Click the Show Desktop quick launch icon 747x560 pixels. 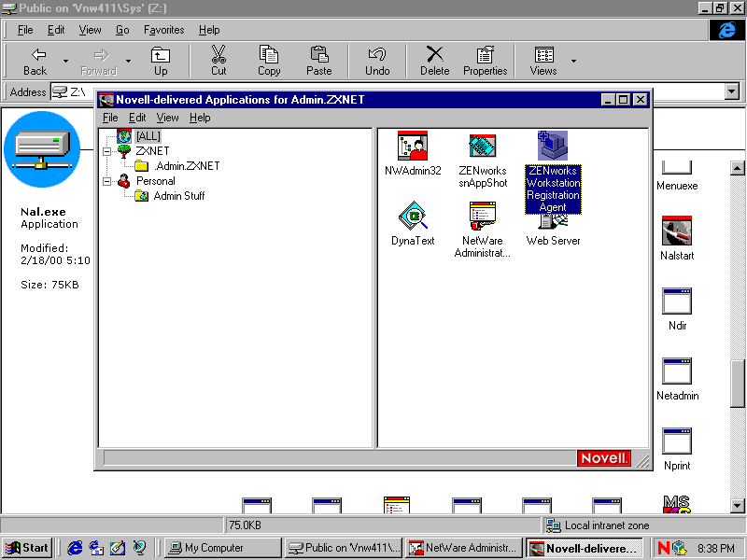118,548
